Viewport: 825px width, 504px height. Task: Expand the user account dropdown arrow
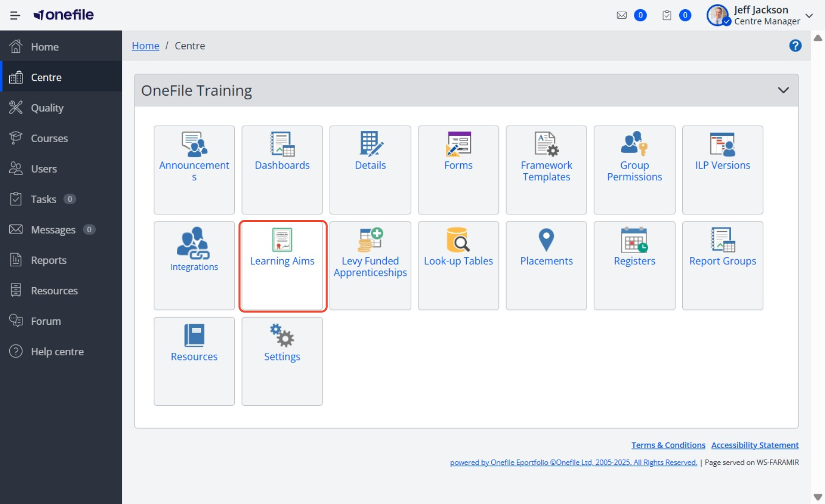809,15
